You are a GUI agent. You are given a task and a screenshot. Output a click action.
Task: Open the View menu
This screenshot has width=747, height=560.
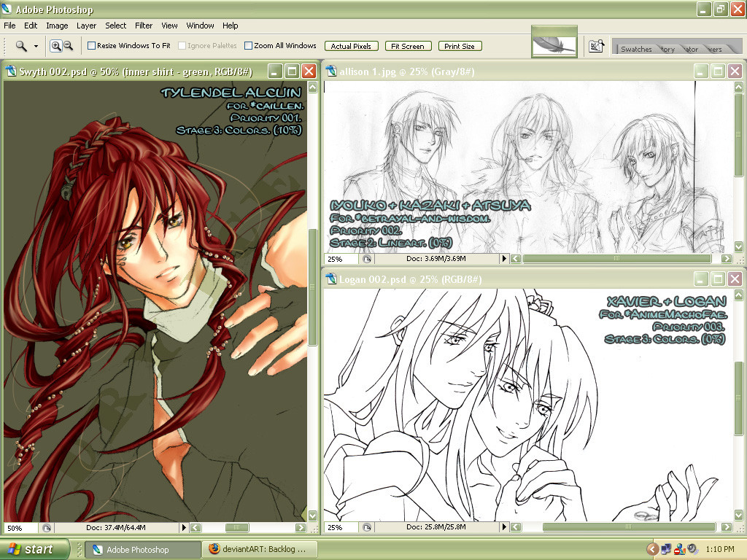169,26
